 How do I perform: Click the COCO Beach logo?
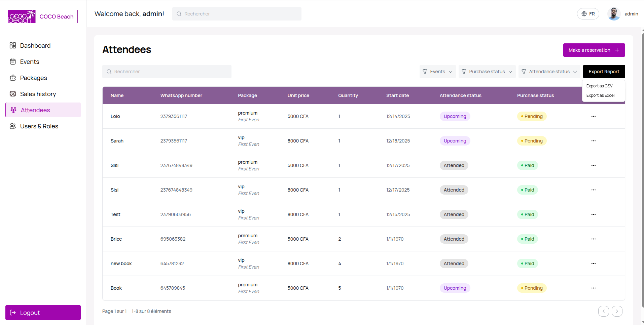(43, 16)
